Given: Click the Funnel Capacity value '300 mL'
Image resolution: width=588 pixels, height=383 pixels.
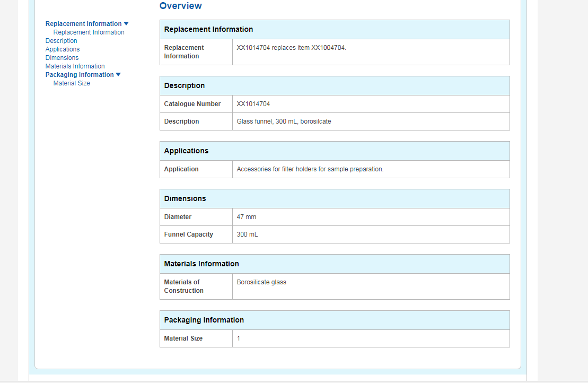Looking at the screenshot, I should click(x=247, y=234).
